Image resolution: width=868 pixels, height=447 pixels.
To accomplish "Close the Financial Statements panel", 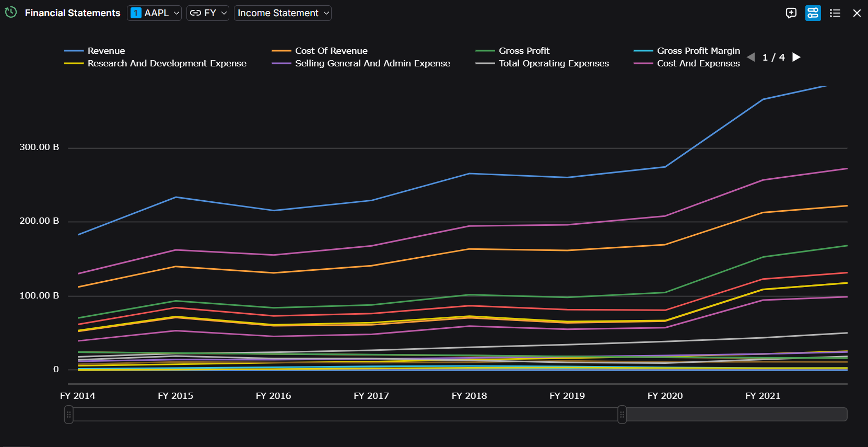I will [x=857, y=13].
